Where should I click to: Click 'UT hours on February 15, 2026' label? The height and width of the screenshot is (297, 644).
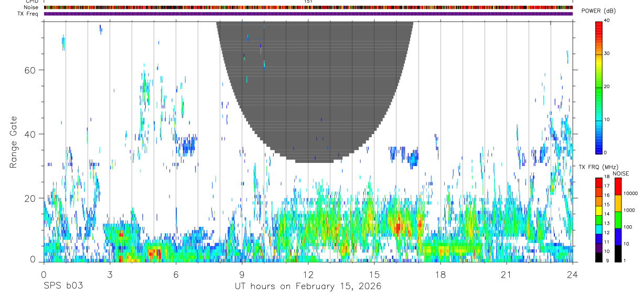308,287
